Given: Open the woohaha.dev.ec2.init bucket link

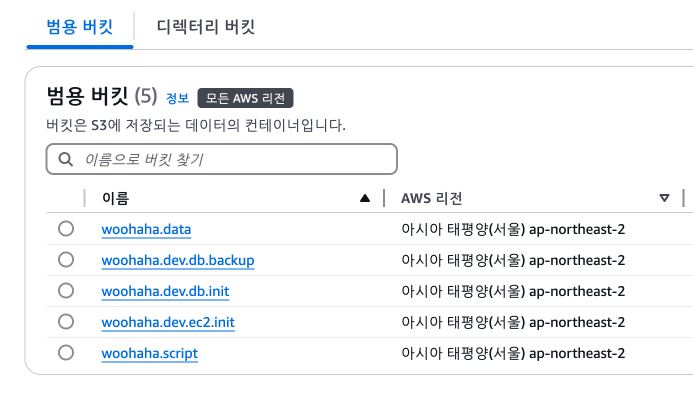Looking at the screenshot, I should tap(168, 323).
